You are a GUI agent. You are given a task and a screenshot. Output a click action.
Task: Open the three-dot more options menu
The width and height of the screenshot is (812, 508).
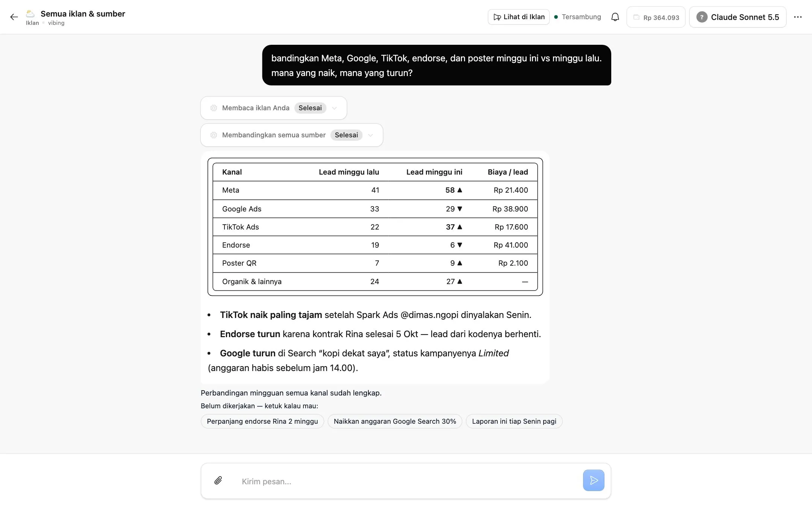click(798, 17)
